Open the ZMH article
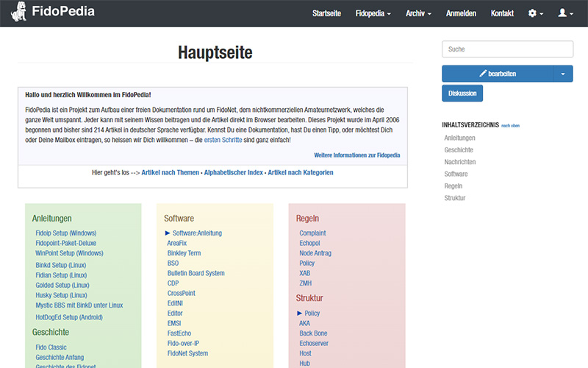Screen dimensions: 588x368 tap(306, 283)
